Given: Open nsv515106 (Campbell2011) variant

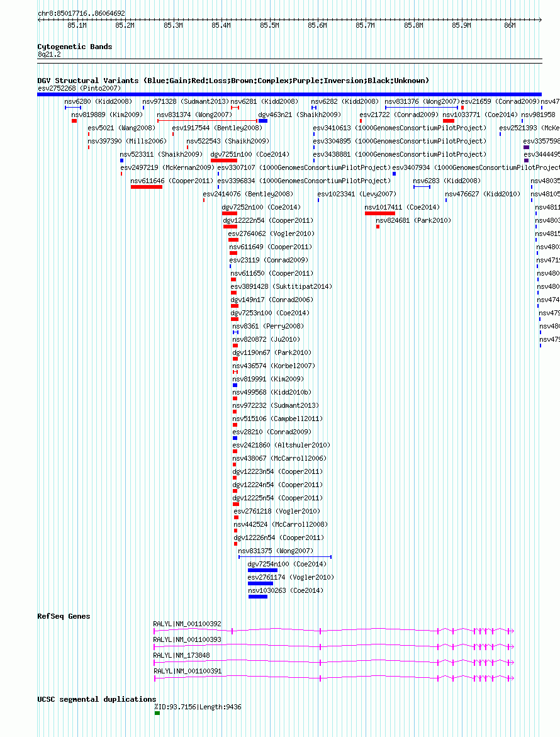Looking at the screenshot, I should click(x=277, y=419).
